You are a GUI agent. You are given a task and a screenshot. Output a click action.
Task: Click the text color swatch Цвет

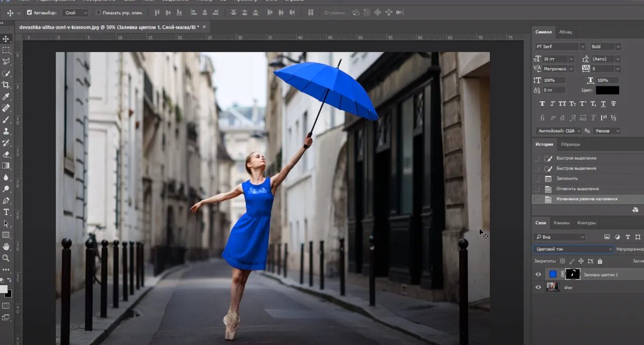coord(607,91)
